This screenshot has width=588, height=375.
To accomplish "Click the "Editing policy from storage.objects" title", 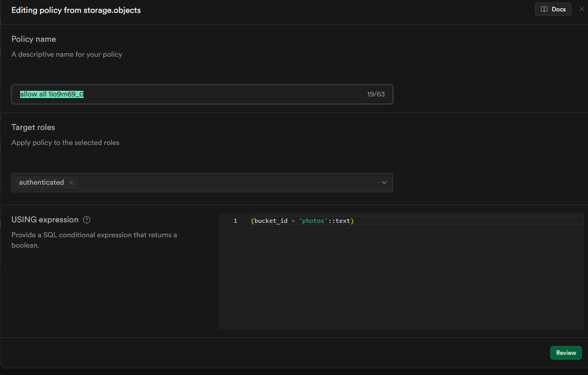I will [x=76, y=10].
